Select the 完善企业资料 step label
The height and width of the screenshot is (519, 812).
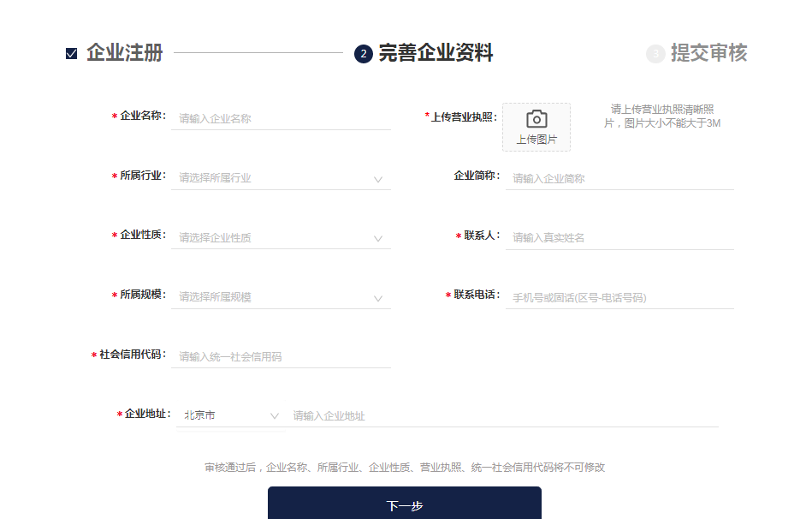click(436, 53)
